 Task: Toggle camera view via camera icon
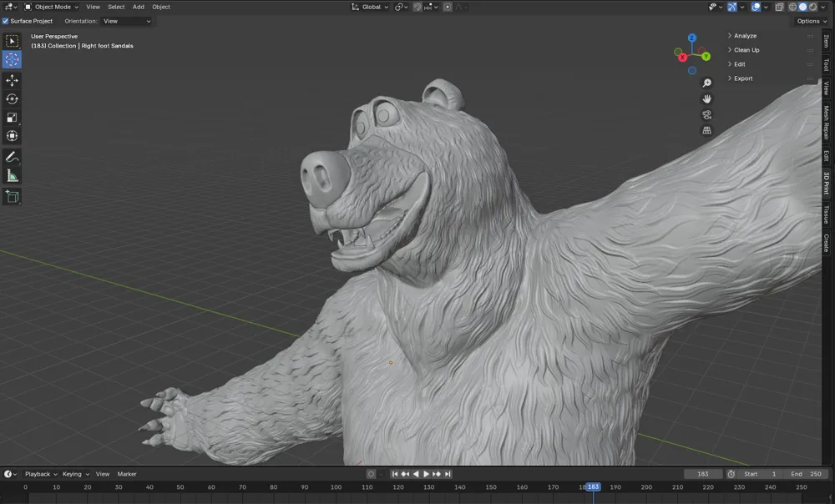click(x=706, y=114)
